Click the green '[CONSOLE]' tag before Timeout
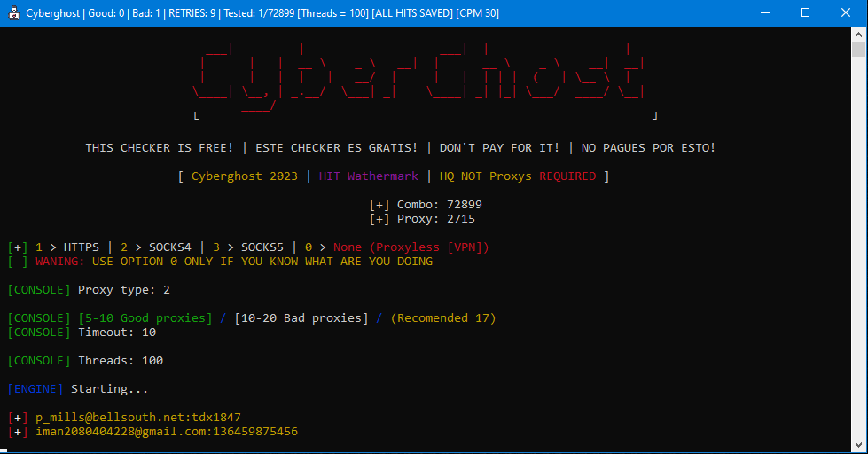This screenshot has height=454, width=868. click(x=39, y=333)
